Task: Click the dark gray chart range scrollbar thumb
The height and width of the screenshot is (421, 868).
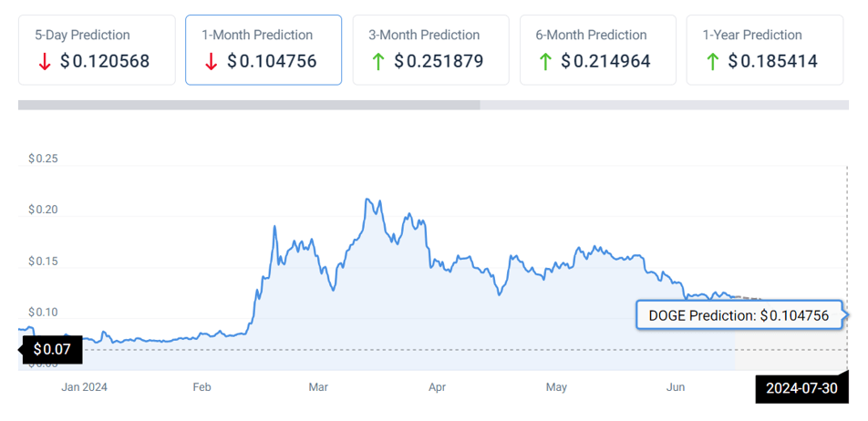Action: (249, 105)
